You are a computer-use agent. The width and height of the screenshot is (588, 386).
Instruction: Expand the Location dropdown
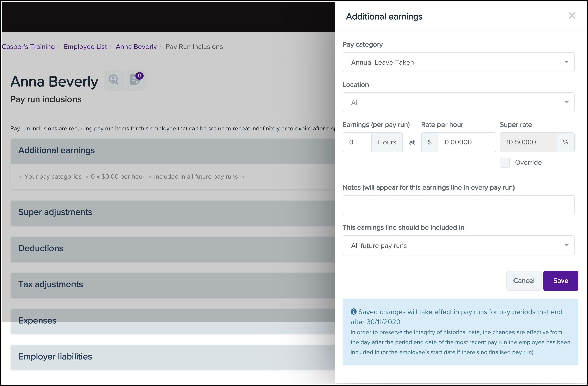[458, 102]
